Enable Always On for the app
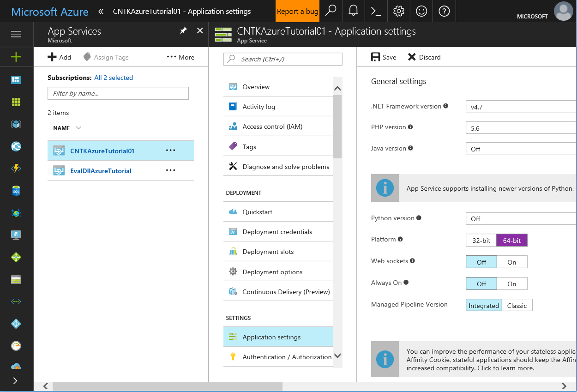Image resolution: width=577 pixels, height=392 pixels. click(512, 283)
